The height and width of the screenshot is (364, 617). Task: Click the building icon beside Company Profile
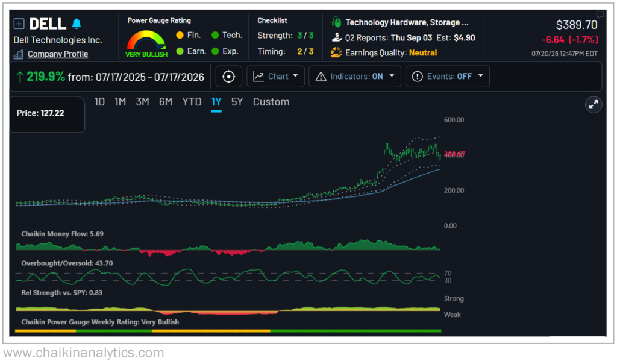point(19,54)
